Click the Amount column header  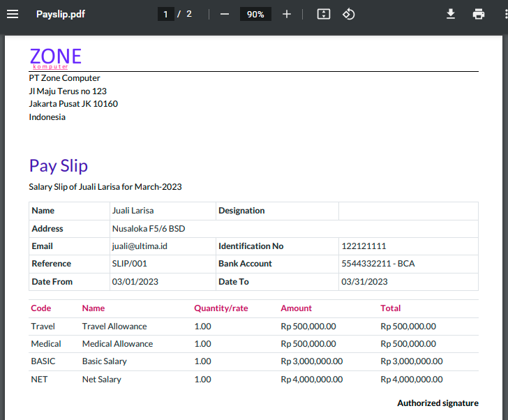coord(296,308)
